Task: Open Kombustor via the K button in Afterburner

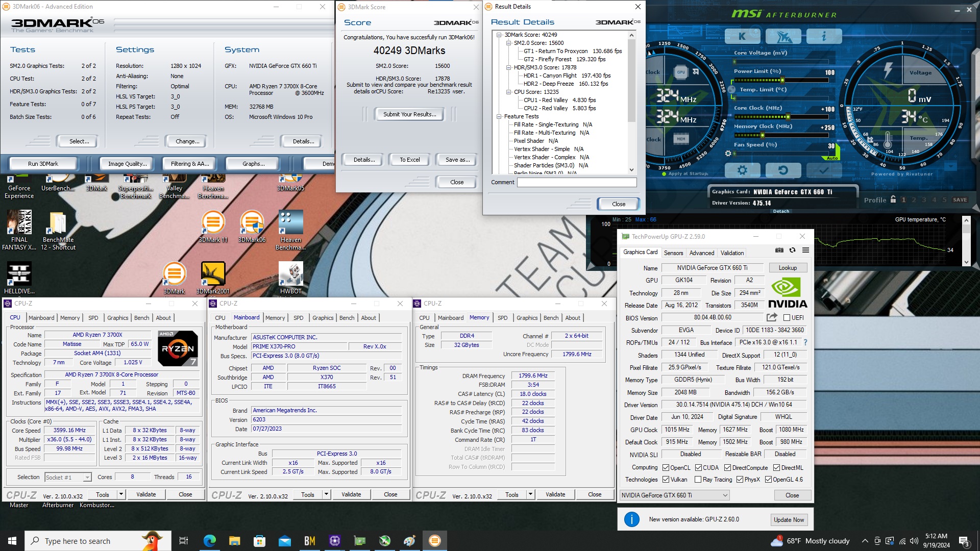Action: pos(743,36)
